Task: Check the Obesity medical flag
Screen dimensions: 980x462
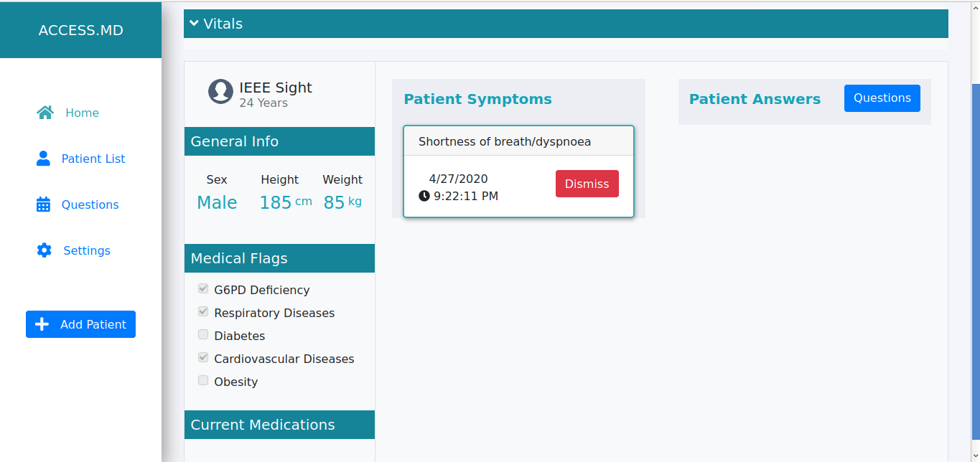Action: coord(203,381)
